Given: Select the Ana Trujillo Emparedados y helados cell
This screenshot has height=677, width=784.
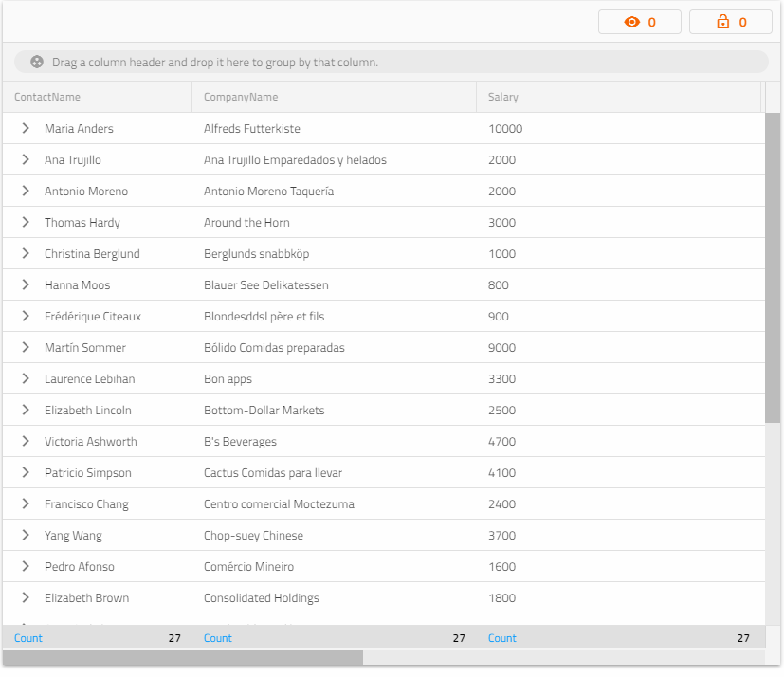Looking at the screenshot, I should coord(334,159).
